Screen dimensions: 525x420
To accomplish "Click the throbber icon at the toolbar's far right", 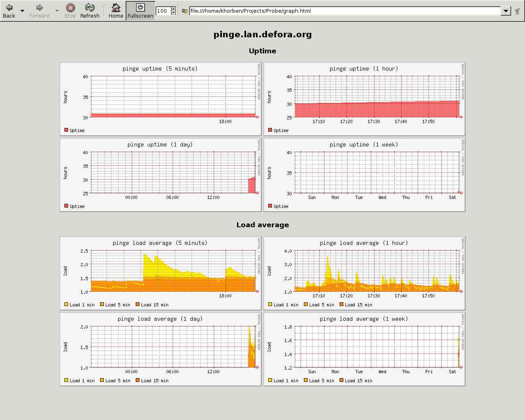I will [517, 11].
